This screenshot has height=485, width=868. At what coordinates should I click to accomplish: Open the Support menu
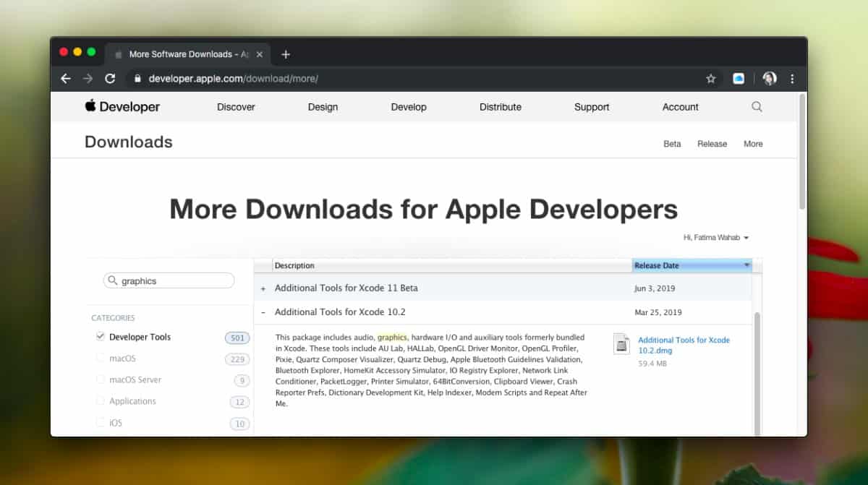tap(592, 107)
